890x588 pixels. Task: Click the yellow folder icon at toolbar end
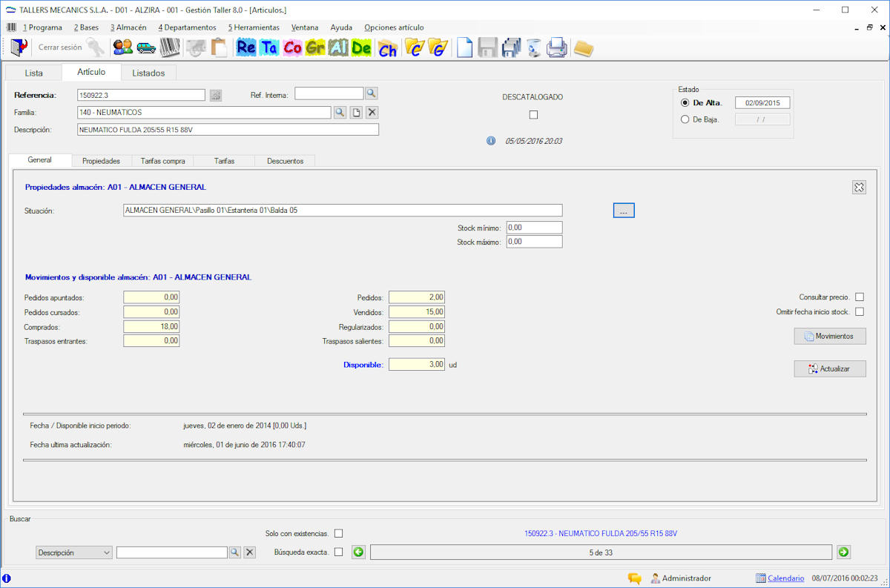[x=584, y=48]
